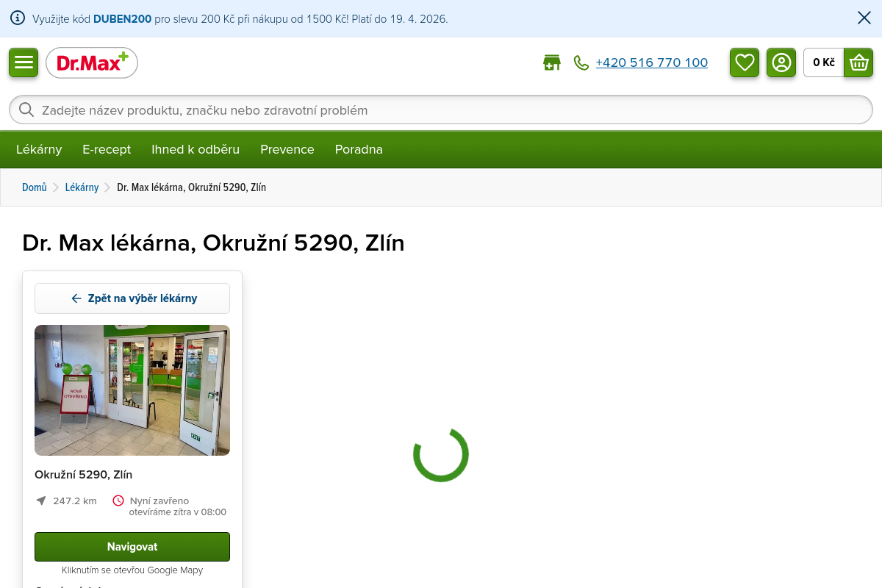Screen dimensions: 882x588
Task: Click the green Navigovat button
Action: 132,547
